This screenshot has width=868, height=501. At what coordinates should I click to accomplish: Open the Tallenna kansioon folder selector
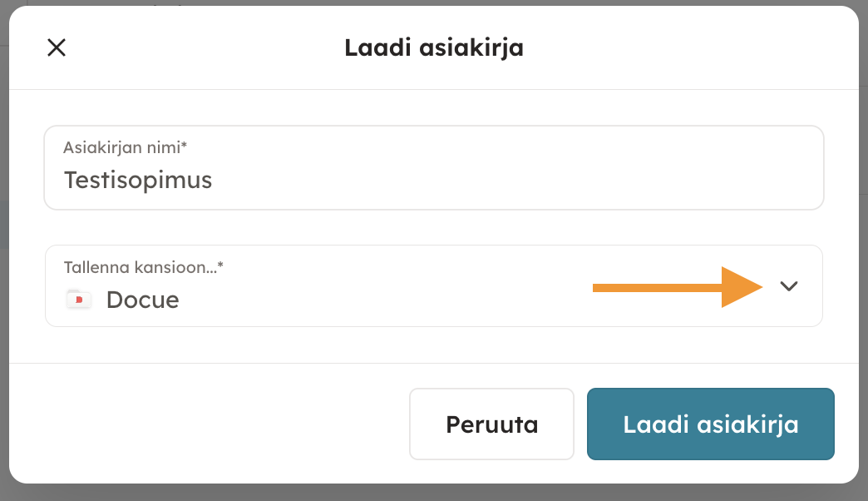point(433,285)
